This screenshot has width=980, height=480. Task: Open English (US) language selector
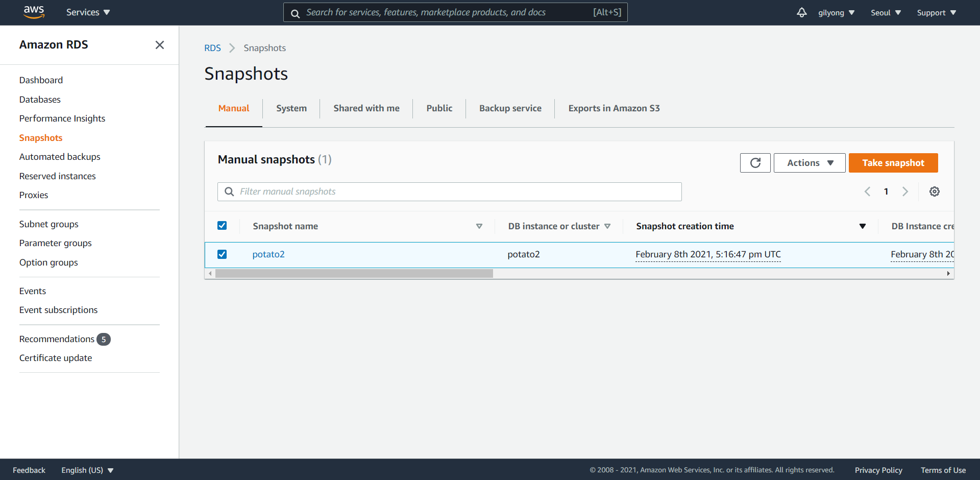coord(87,470)
